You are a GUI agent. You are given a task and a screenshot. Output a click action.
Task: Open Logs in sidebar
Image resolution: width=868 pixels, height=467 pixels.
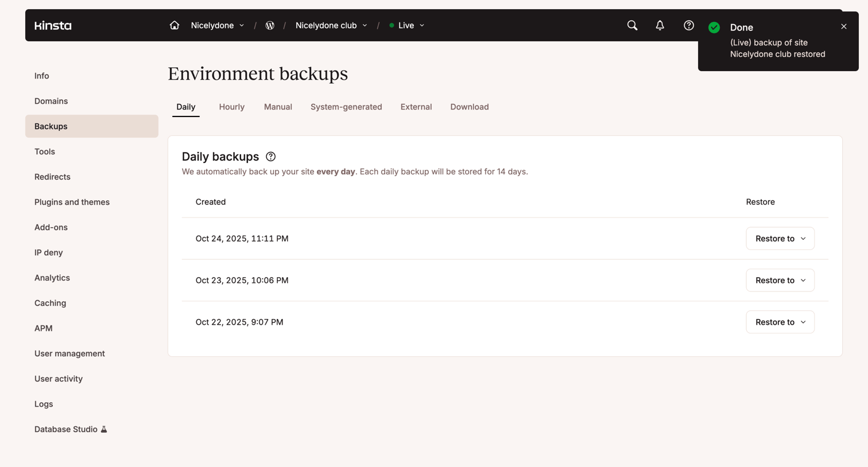click(92, 404)
